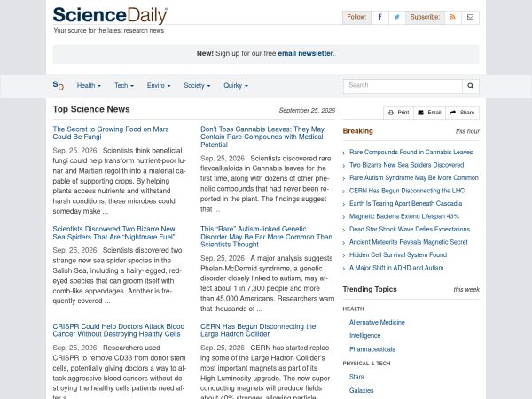The height and width of the screenshot is (399, 532).
Task: Open breaking link Rare Autism Syndrome May Be More Common
Action: point(414,178)
